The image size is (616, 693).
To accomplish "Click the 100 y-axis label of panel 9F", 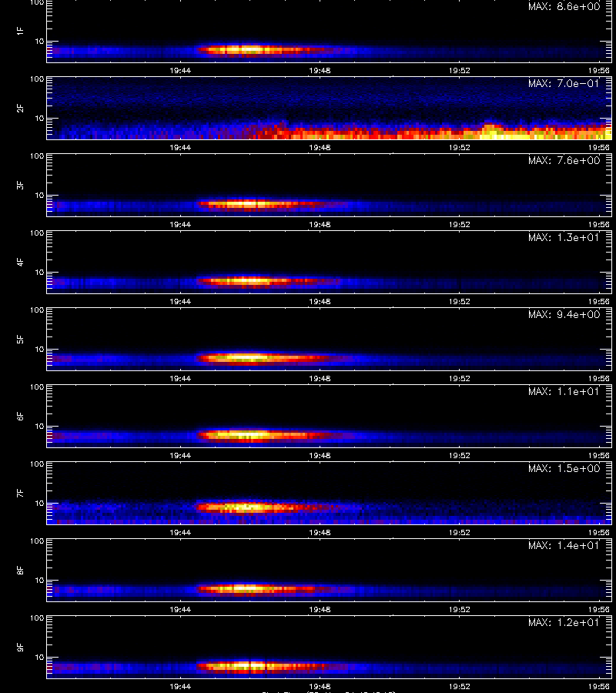I will [37, 618].
